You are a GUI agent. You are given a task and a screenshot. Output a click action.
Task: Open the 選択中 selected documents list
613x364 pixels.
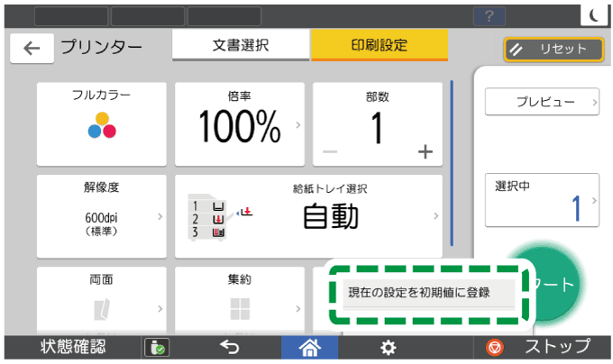pyautogui.click(x=542, y=200)
